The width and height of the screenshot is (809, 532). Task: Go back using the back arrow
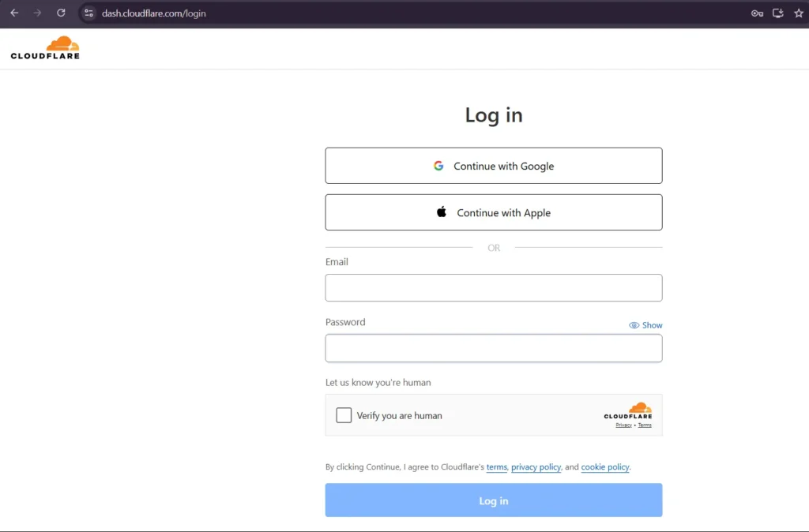(x=13, y=13)
